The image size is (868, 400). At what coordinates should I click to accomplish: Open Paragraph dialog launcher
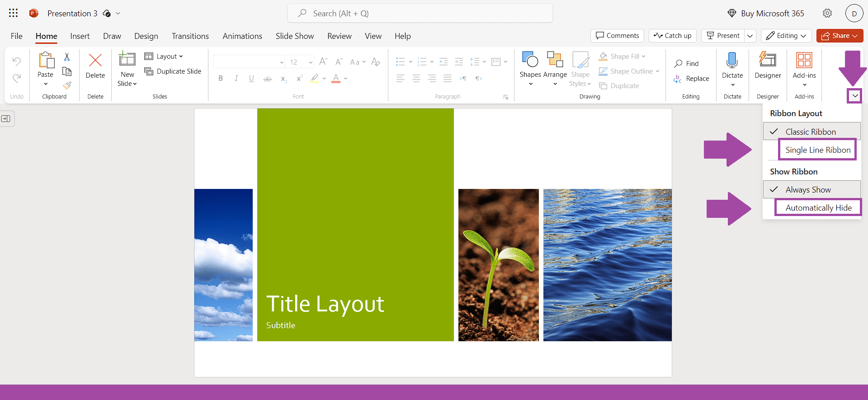click(506, 97)
